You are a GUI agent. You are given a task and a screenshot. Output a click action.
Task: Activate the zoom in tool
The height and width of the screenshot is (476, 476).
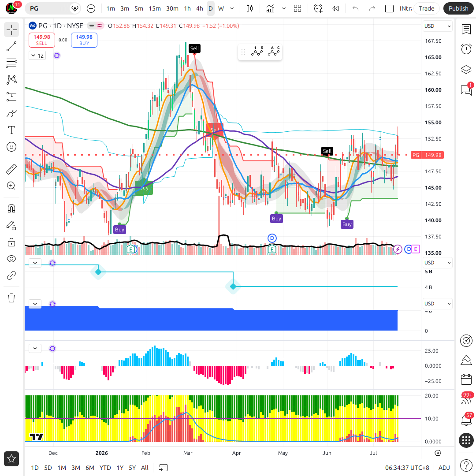pyautogui.click(x=11, y=186)
